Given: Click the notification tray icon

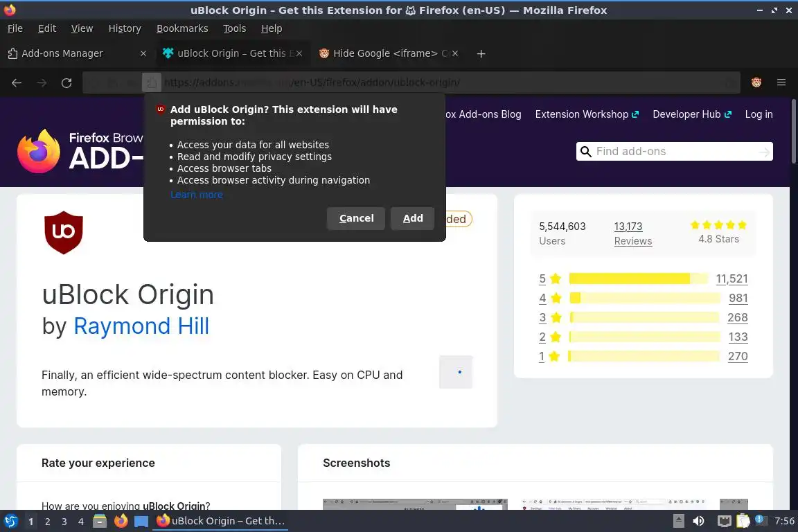Looking at the screenshot, I should pyautogui.click(x=759, y=520).
